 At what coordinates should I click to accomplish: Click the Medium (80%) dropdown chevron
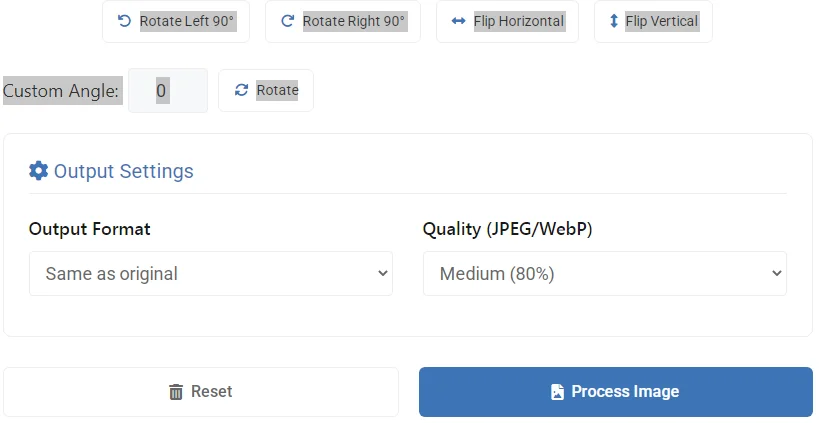pyautogui.click(x=775, y=274)
